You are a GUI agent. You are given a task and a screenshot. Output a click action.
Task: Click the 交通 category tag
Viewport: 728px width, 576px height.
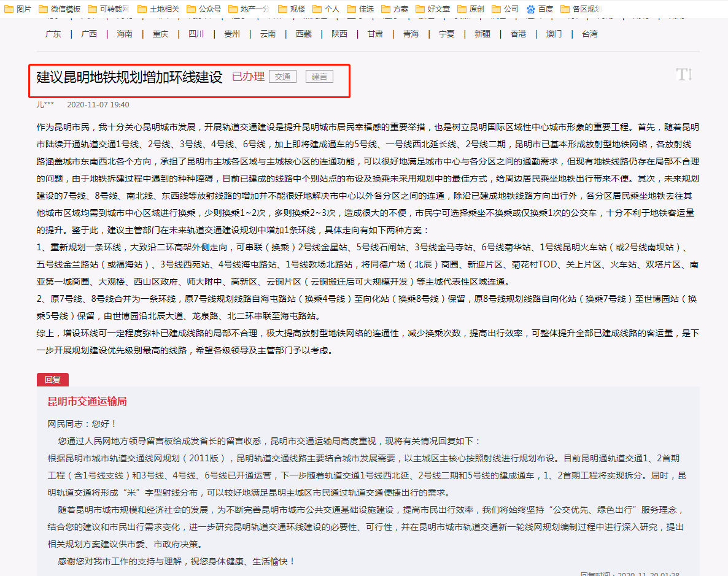coord(282,77)
